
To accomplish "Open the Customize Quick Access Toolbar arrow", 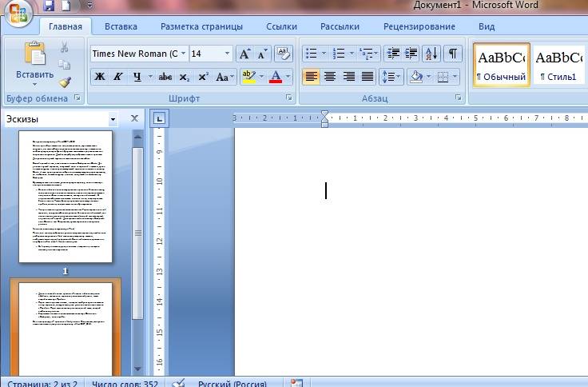I will point(89,6).
